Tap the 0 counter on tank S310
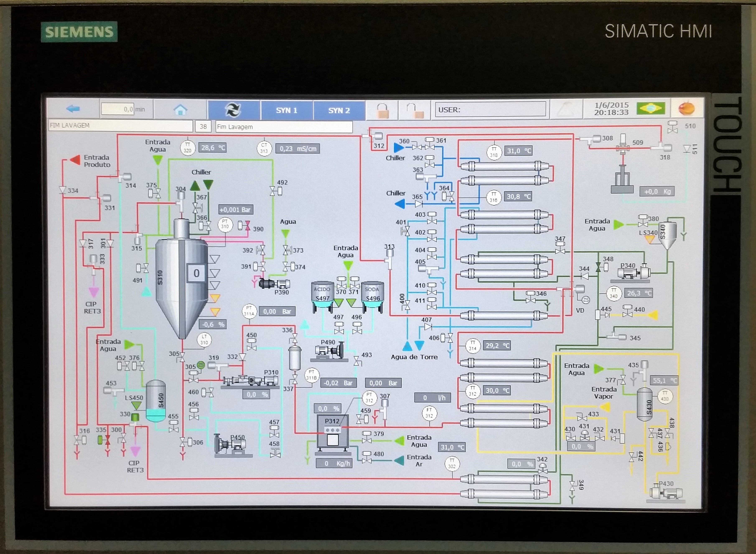Image resolution: width=756 pixels, height=554 pixels. click(196, 273)
